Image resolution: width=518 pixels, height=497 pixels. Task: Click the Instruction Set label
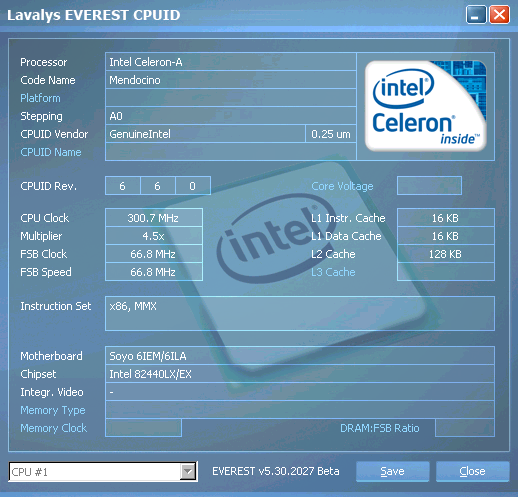pos(56,306)
